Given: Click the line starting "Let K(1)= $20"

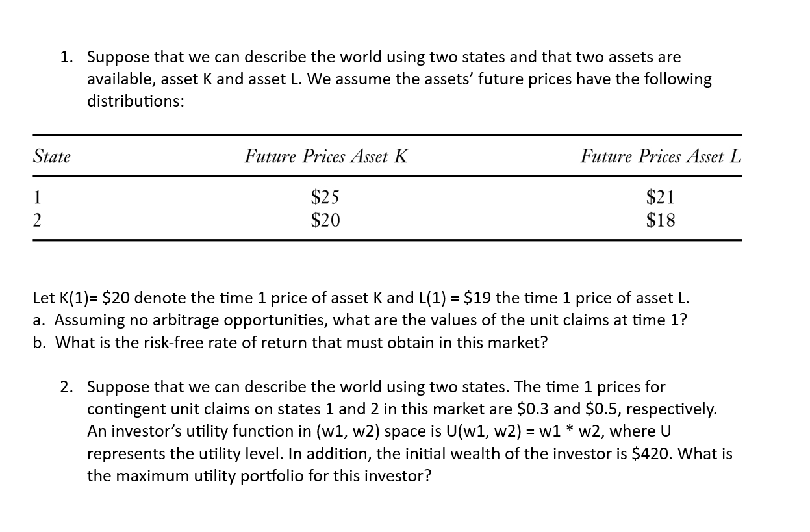Looking at the screenshot, I should pyautogui.click(x=361, y=298).
